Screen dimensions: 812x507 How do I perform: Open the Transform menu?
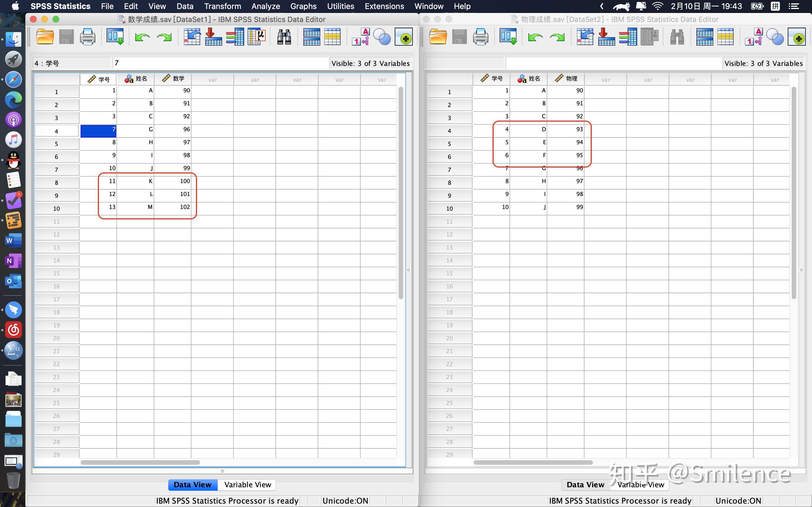click(222, 6)
